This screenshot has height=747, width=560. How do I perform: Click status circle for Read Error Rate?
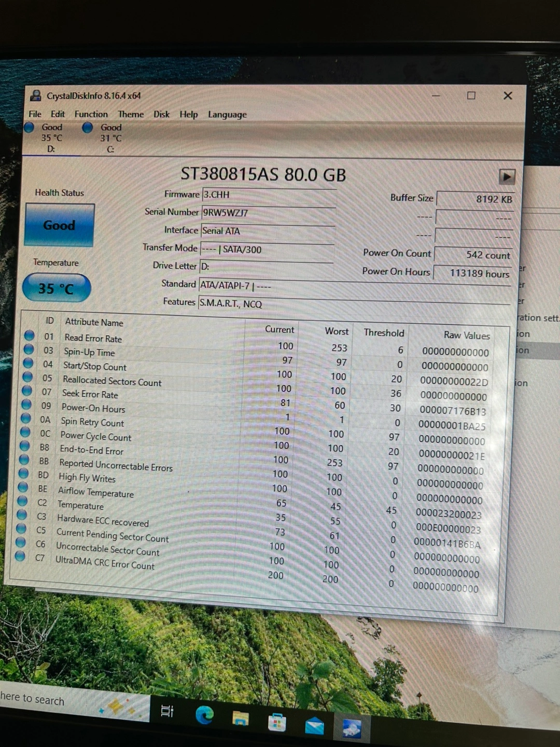point(30,336)
